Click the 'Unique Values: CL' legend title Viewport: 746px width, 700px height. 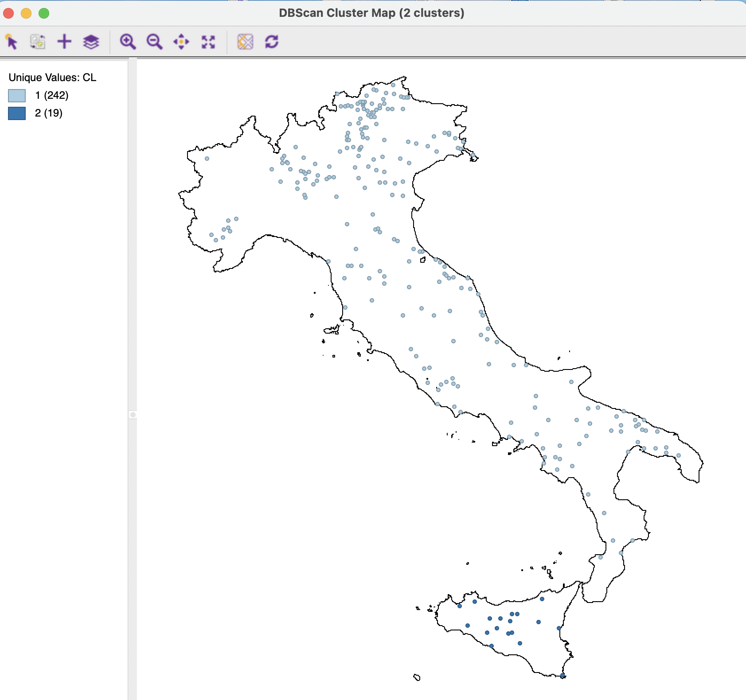52,78
